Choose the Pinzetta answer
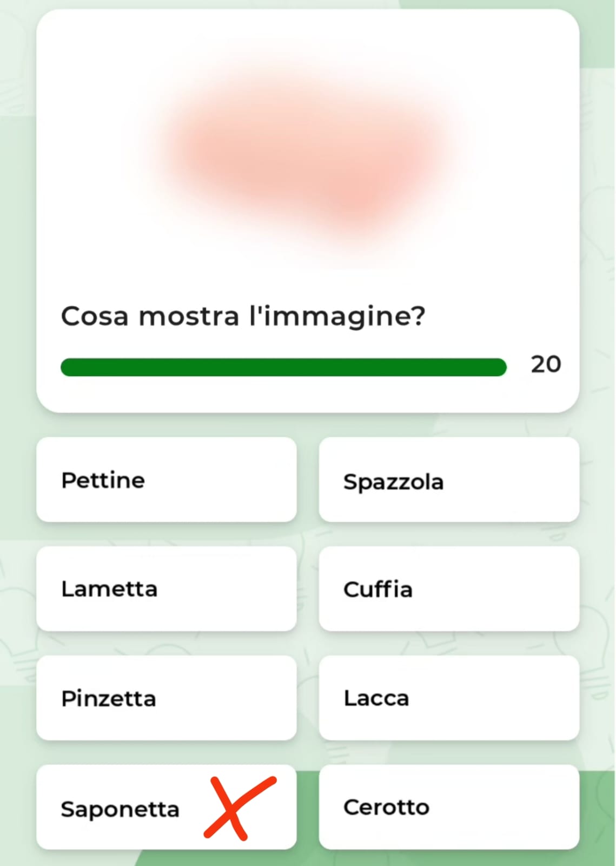The height and width of the screenshot is (866, 616). coord(166,698)
